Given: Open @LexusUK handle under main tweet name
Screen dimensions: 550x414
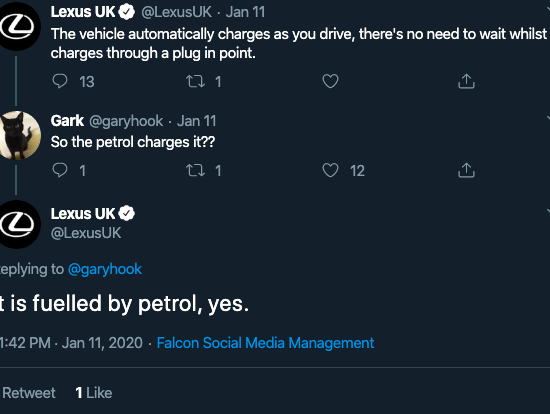Looking at the screenshot, I should pos(86,233).
